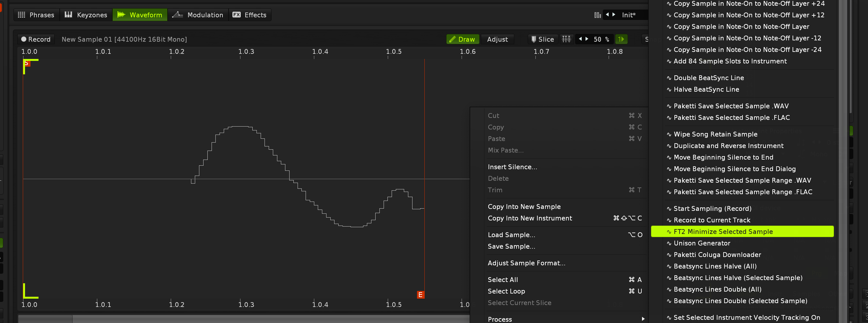
Task: Decrease the 50 % slice value
Action: pyautogui.click(x=580, y=39)
